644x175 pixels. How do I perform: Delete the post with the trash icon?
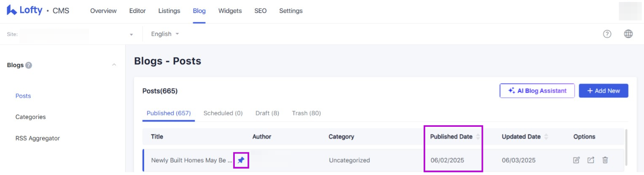pyautogui.click(x=605, y=160)
